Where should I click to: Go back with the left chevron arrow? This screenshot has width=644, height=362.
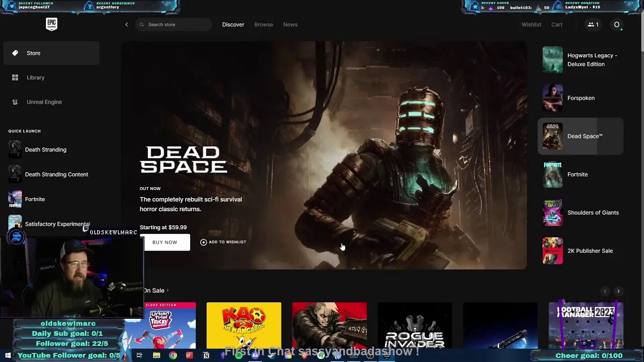[x=127, y=25]
